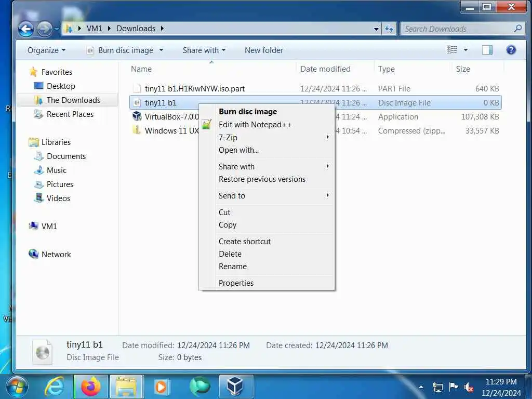Go back with the Back arrow button

point(26,29)
